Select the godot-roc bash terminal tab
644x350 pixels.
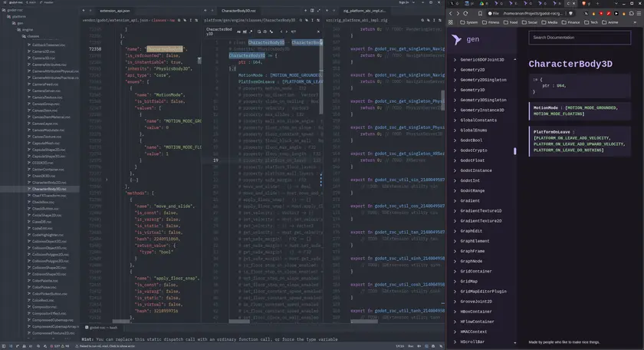tap(101, 328)
